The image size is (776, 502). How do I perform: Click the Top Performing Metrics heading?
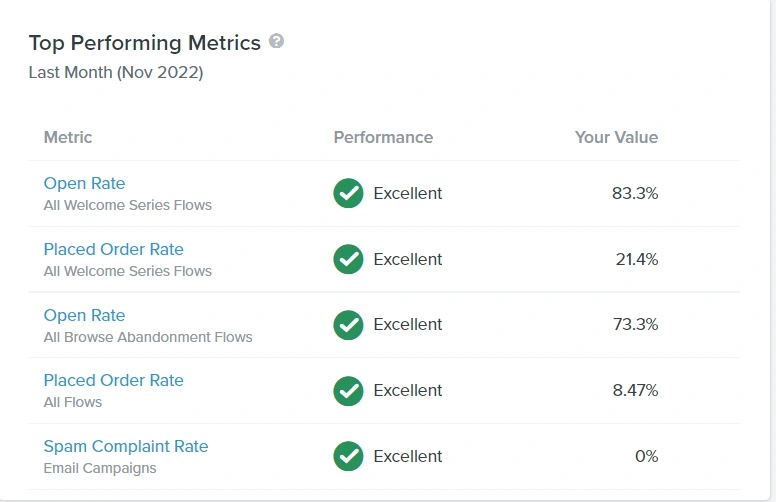tap(144, 43)
